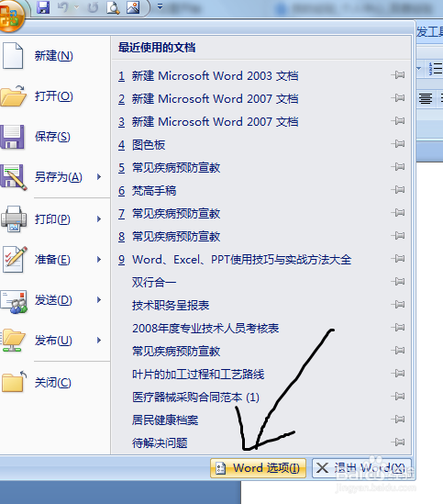Image resolution: width=443 pixels, height=504 pixels.
Task: Open recent document 待解决问题
Action: 261,442
